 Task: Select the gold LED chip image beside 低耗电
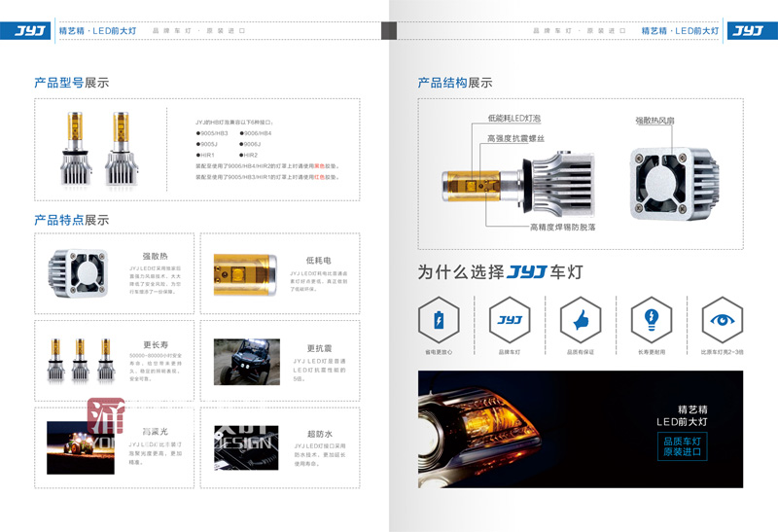(246, 273)
